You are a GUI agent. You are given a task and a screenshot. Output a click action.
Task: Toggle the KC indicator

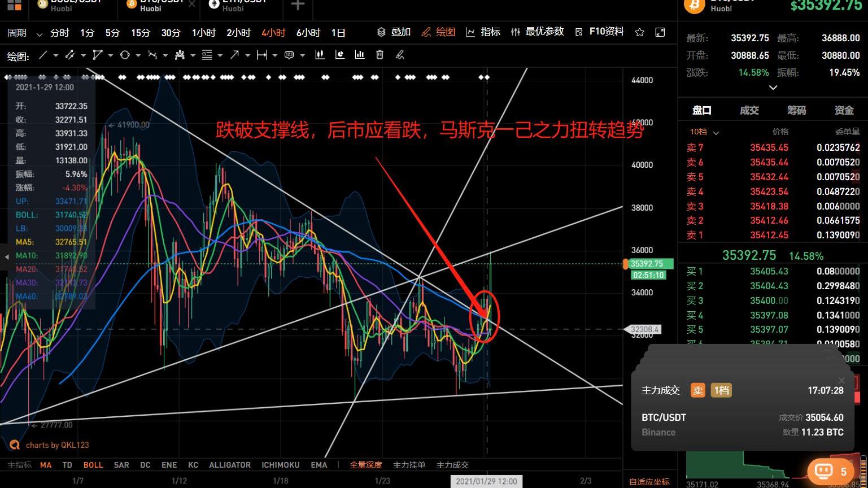[193, 465]
